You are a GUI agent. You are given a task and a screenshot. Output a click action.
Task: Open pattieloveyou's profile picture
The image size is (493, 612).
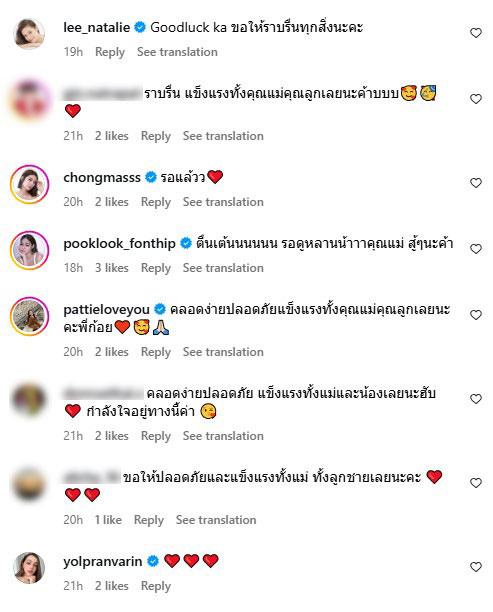(x=29, y=316)
